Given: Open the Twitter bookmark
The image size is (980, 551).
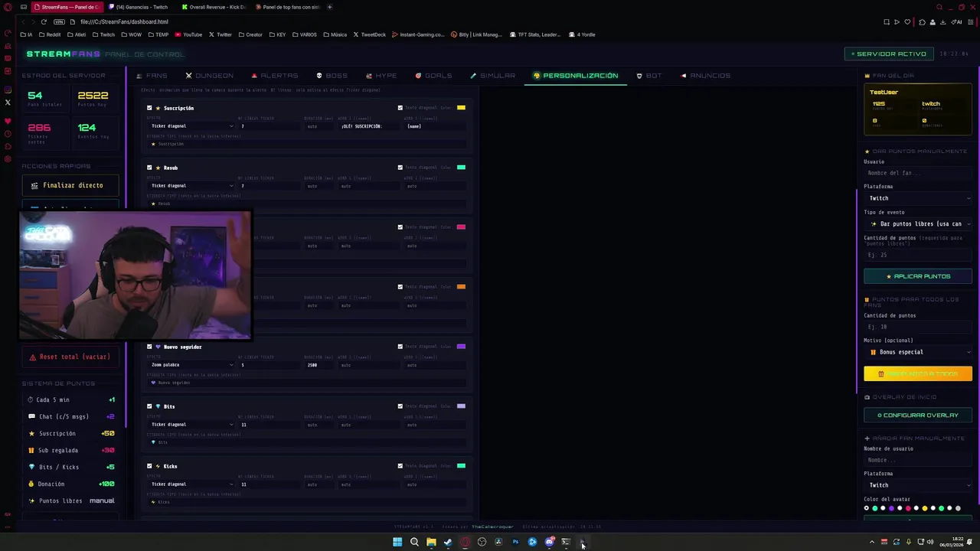Looking at the screenshot, I should [x=220, y=34].
